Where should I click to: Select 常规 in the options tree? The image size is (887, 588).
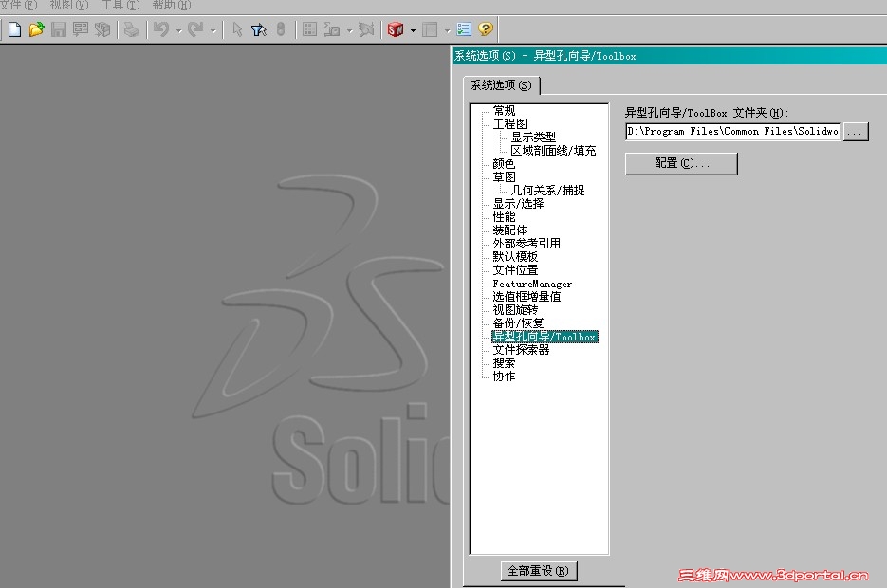[x=504, y=110]
